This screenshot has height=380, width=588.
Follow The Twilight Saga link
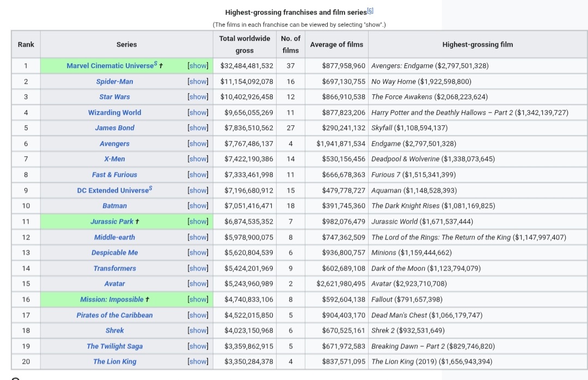(114, 347)
